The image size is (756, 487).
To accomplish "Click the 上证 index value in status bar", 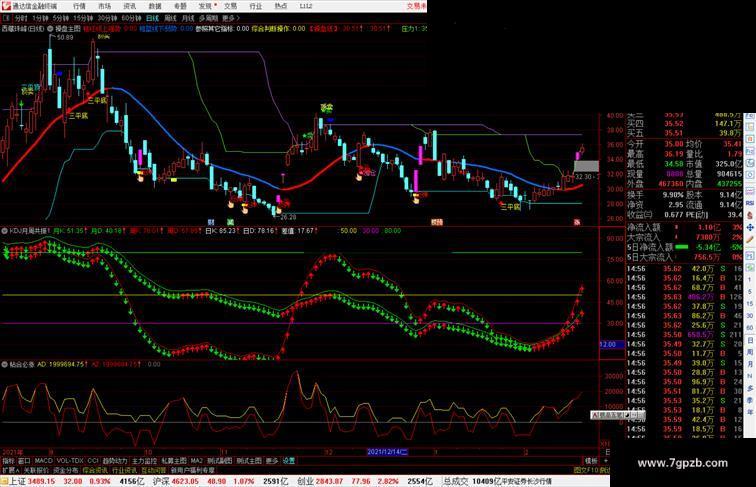I will coord(41,481).
